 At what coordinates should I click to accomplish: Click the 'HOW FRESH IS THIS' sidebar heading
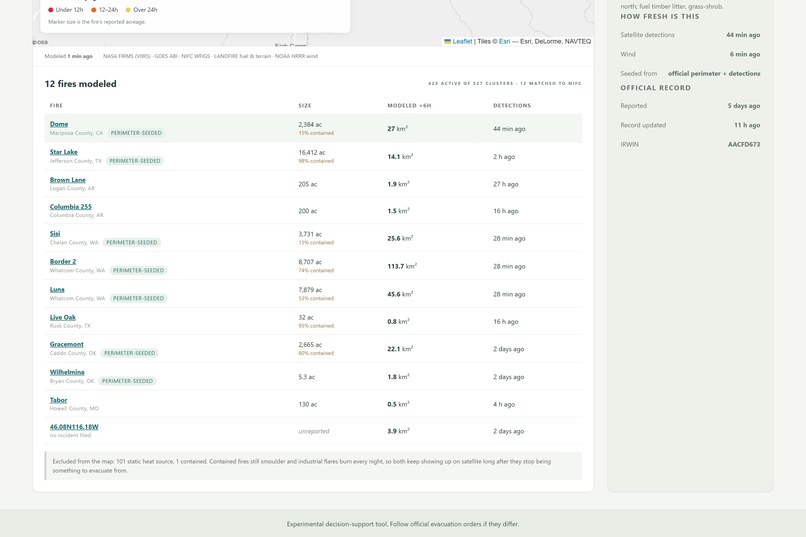tap(660, 16)
